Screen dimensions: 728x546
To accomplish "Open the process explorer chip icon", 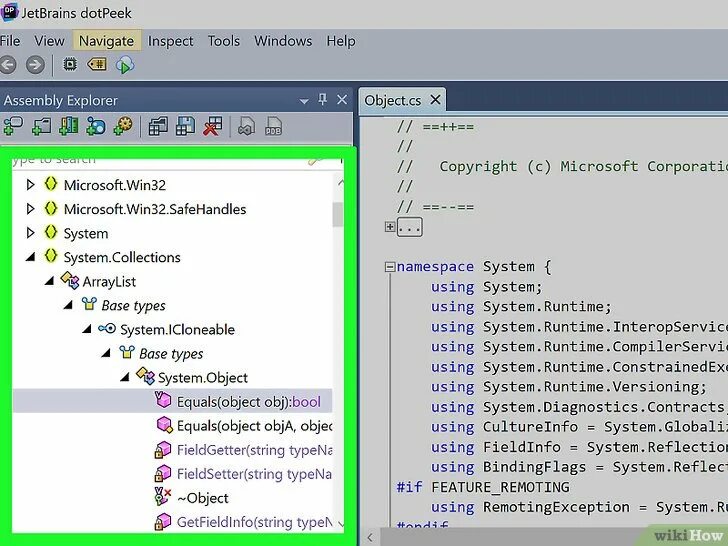I will click(x=70, y=64).
